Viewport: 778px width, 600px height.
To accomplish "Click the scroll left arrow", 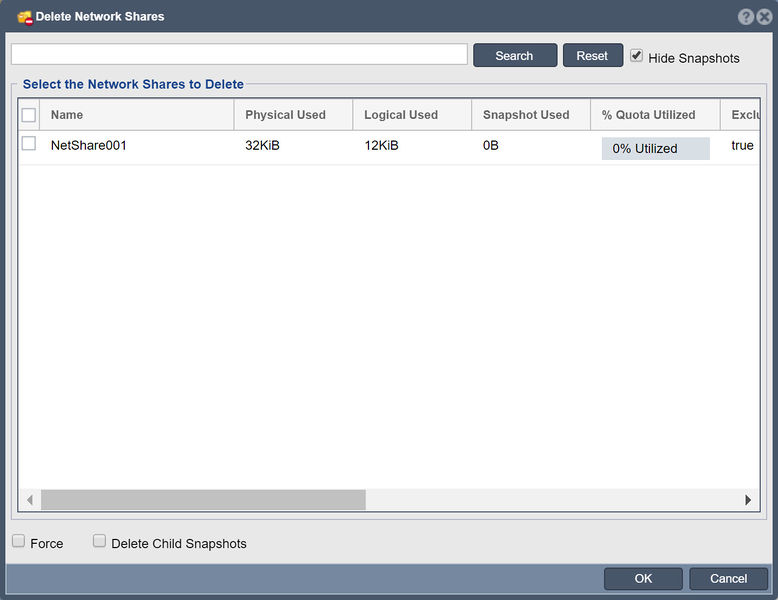I will click(30, 500).
